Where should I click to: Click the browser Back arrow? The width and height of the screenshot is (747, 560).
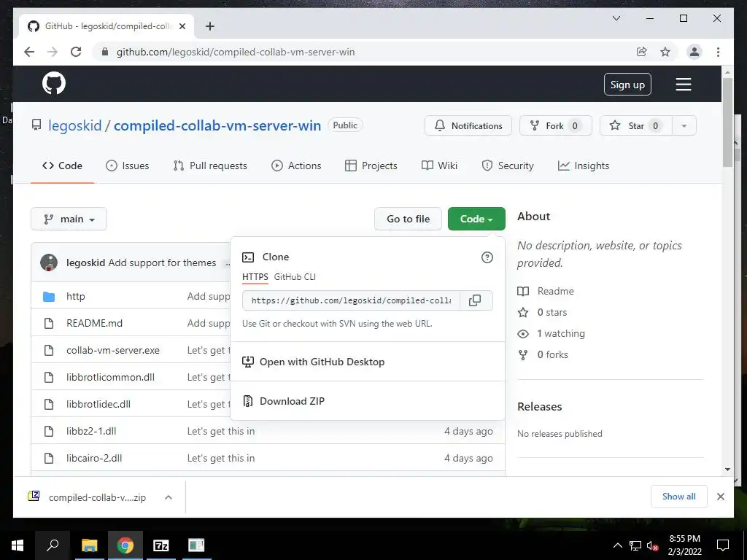pyautogui.click(x=29, y=52)
